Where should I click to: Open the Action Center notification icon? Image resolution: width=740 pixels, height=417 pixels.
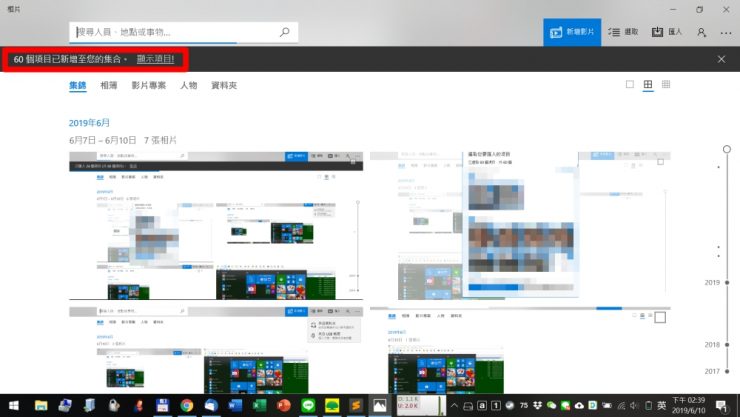coord(720,406)
